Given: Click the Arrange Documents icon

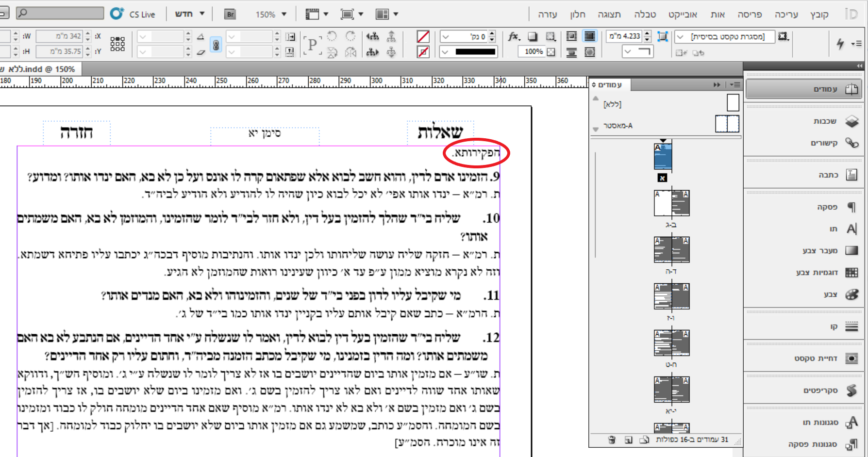Looking at the screenshot, I should [381, 14].
